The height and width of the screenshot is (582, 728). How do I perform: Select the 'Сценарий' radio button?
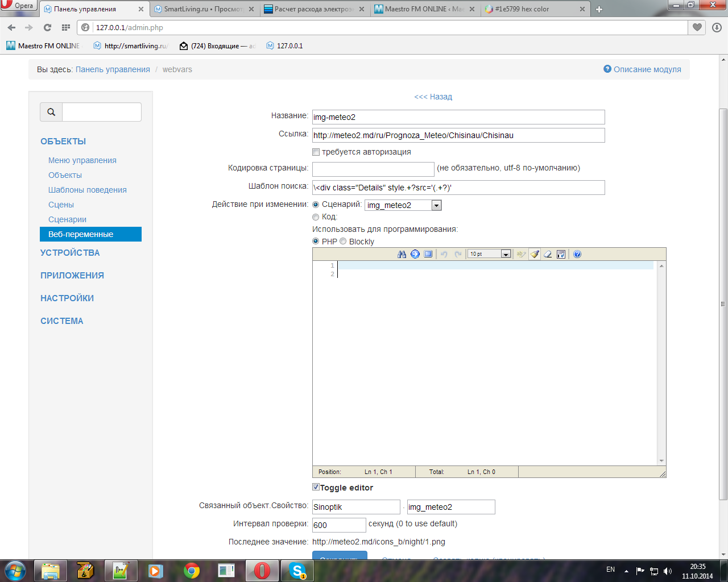click(316, 205)
